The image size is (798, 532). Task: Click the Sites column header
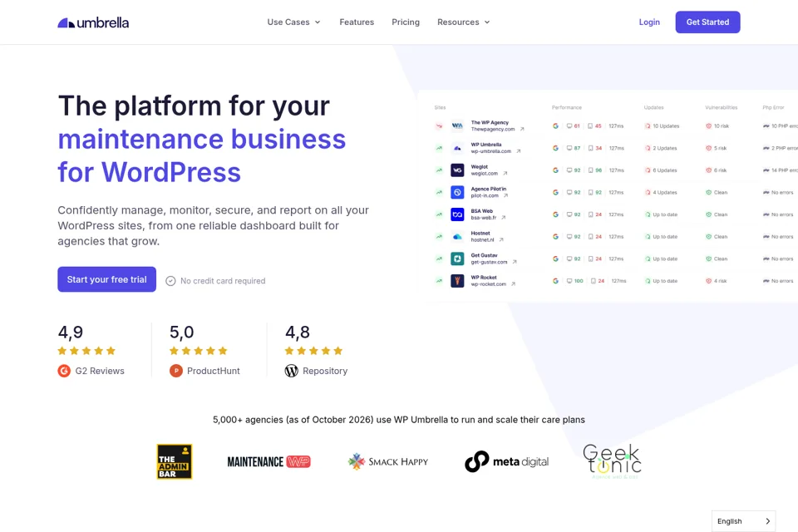440,107
